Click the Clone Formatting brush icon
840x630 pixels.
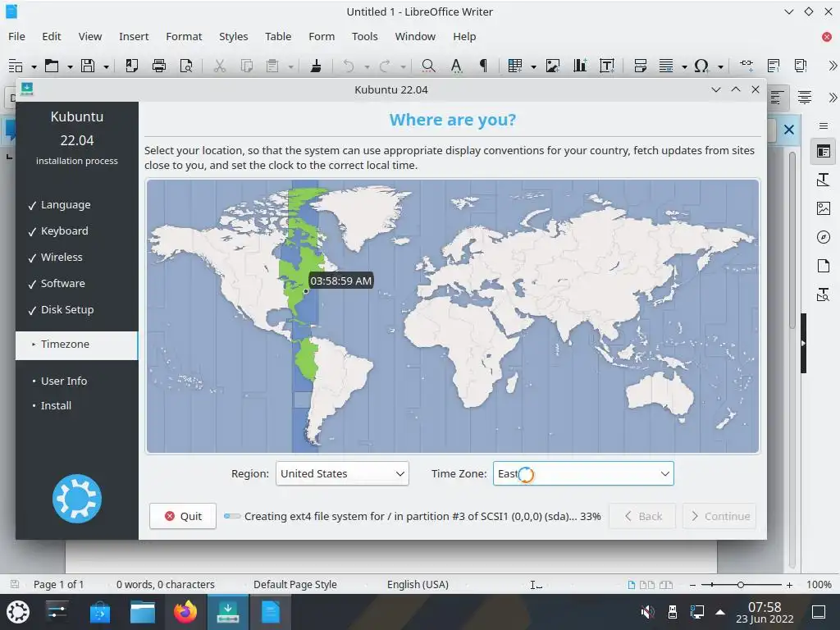tap(316, 66)
